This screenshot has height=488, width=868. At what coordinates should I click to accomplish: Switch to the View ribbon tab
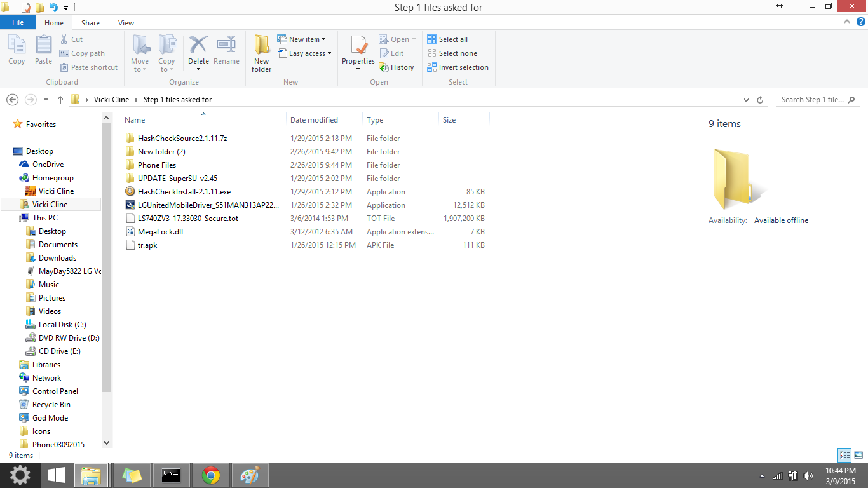coord(126,23)
